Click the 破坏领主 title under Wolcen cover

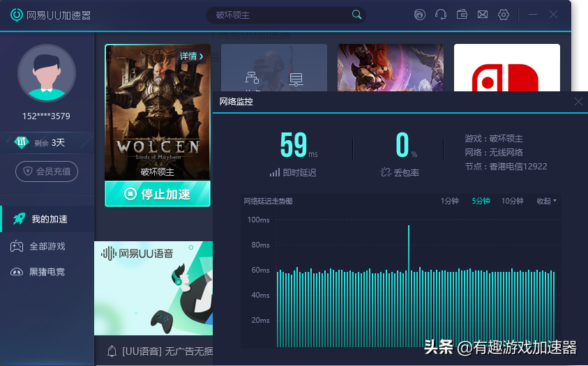click(x=158, y=172)
